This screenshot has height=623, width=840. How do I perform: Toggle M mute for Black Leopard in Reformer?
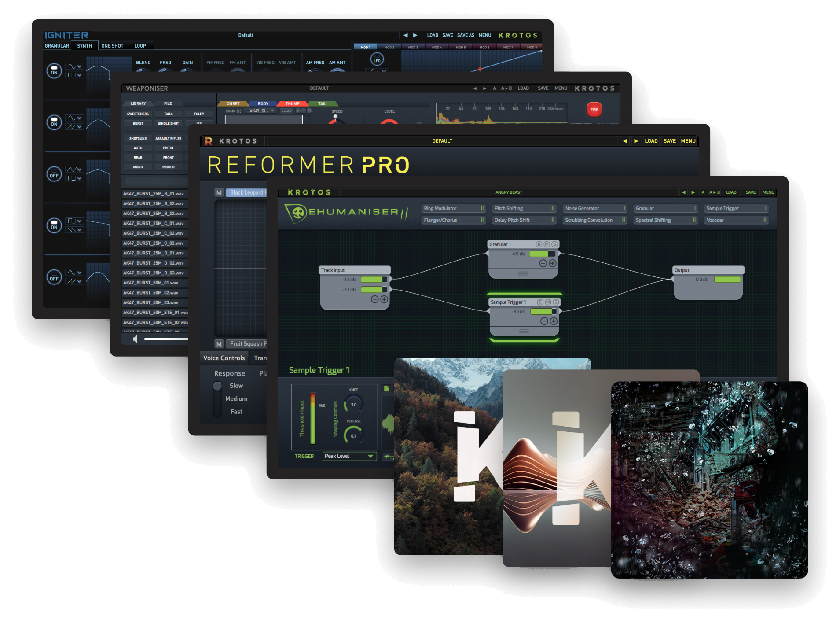coord(219,192)
